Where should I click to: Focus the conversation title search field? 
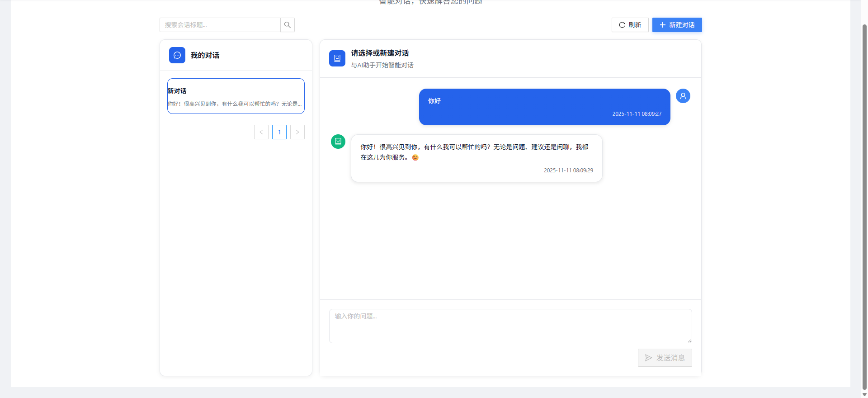(220, 25)
